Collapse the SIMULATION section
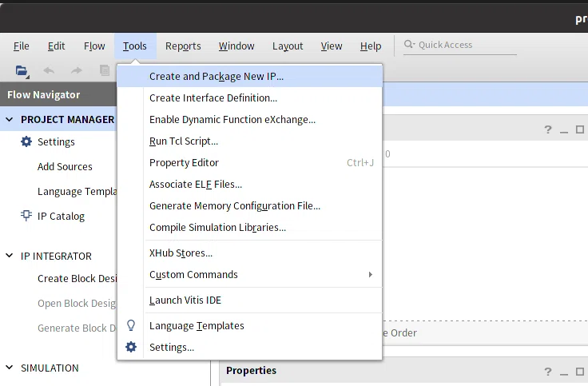Viewport: 588px width, 386px height. pyautogui.click(x=10, y=368)
